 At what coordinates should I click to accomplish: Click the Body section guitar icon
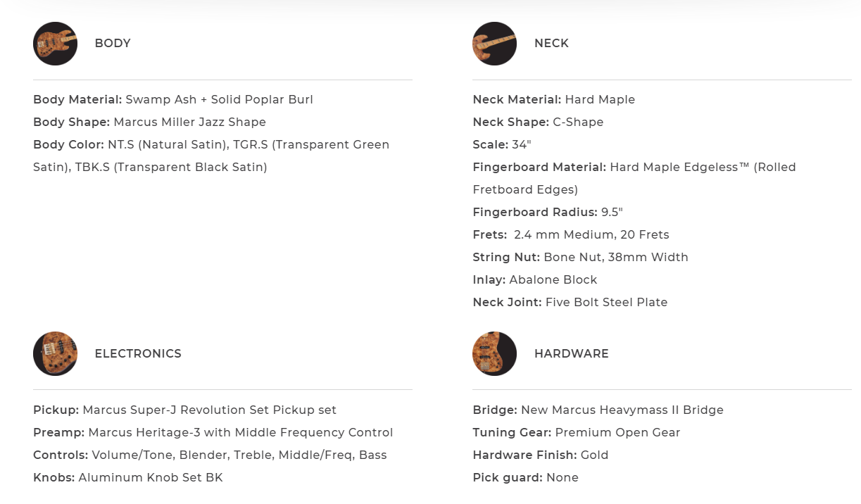point(55,44)
